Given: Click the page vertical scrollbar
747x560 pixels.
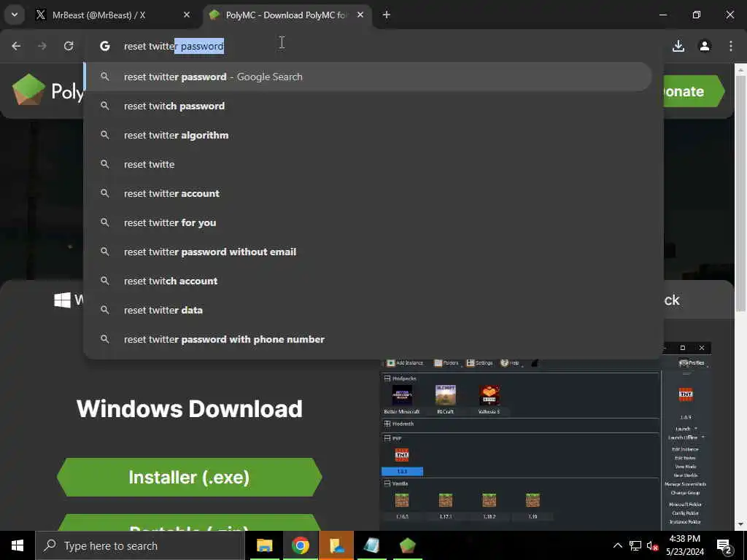Looking at the screenshot, I should coord(741,192).
